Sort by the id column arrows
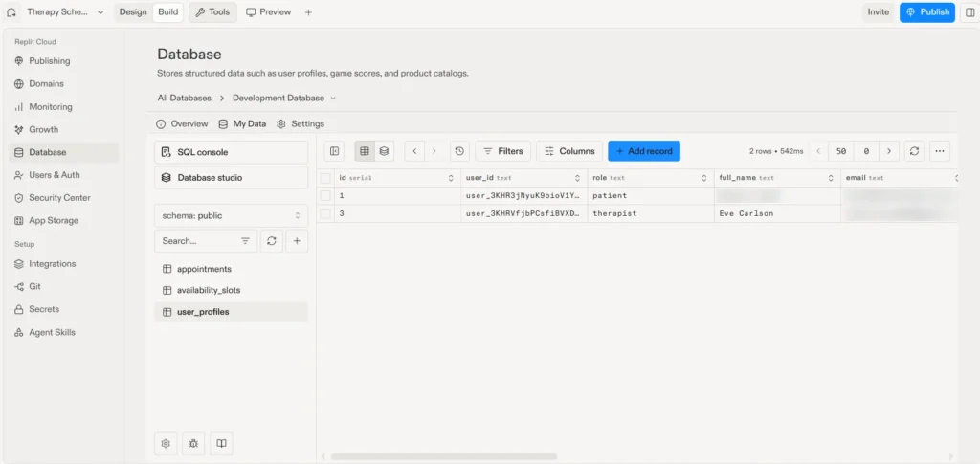 452,178
